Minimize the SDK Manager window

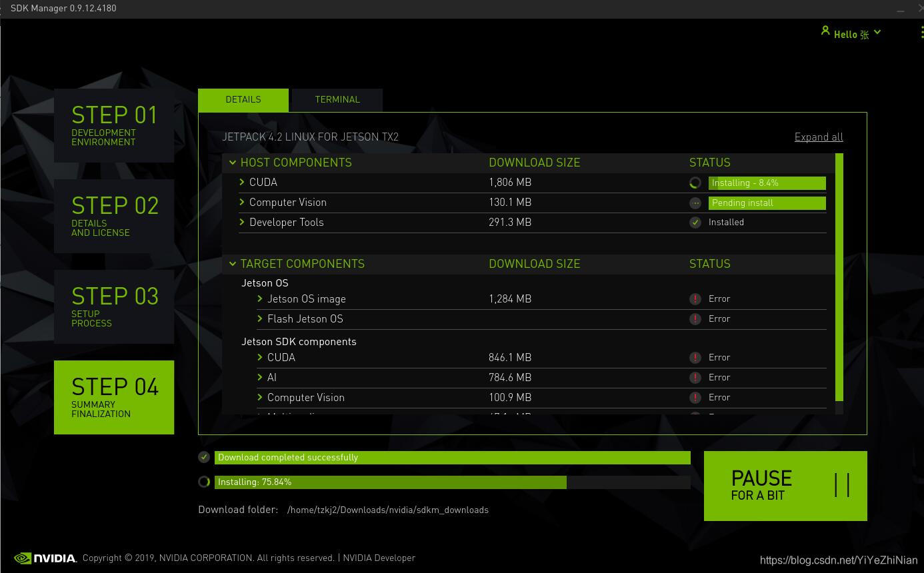point(900,9)
